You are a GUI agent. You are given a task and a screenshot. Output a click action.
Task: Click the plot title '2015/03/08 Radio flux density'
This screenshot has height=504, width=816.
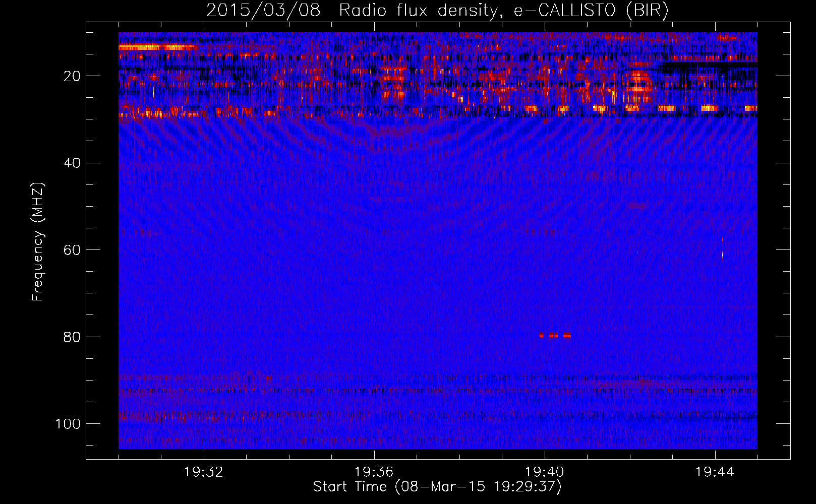point(437,11)
